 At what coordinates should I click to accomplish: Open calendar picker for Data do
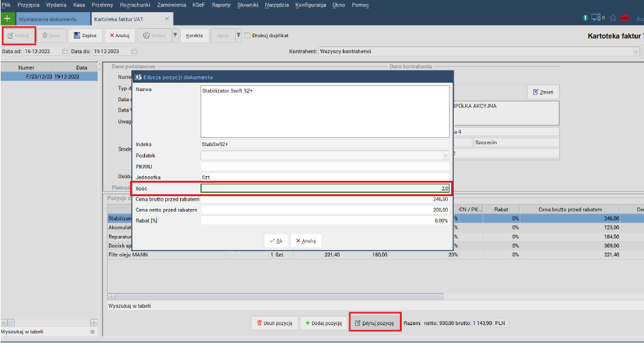134,51
